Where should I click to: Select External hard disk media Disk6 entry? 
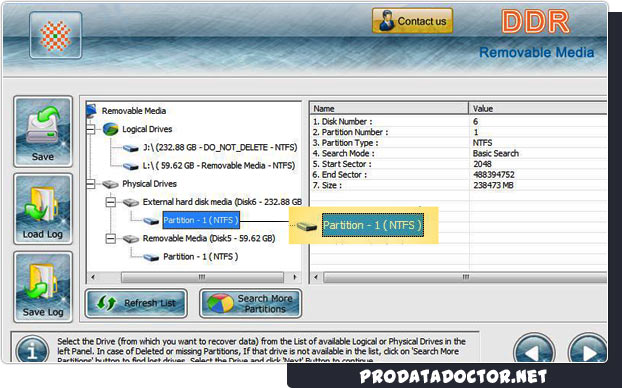(x=222, y=202)
